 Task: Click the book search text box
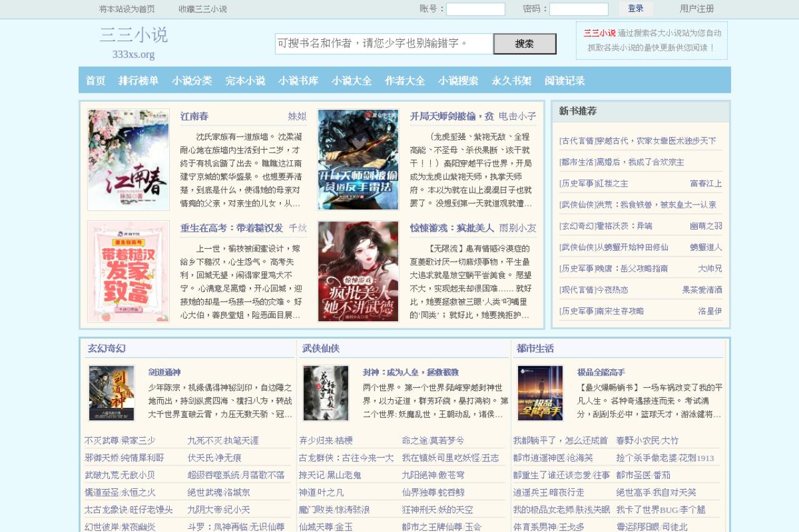pyautogui.click(x=385, y=44)
